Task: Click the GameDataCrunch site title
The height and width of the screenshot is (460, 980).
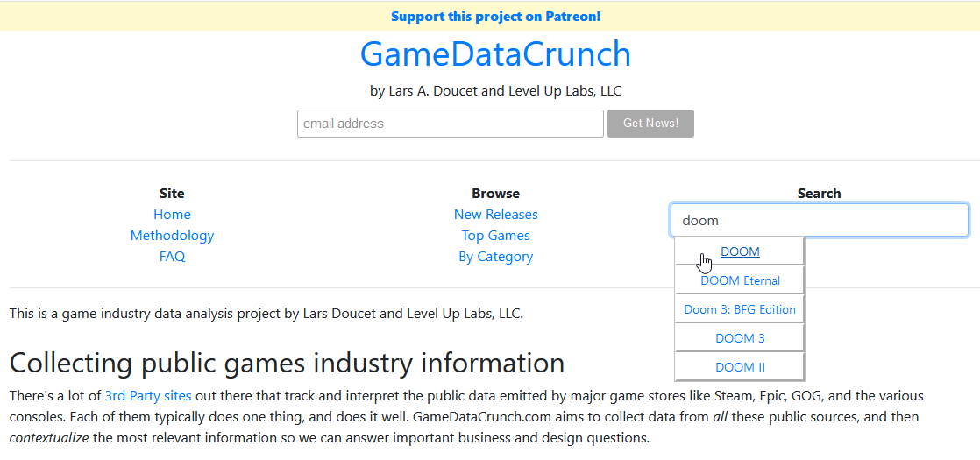Action: click(x=495, y=54)
